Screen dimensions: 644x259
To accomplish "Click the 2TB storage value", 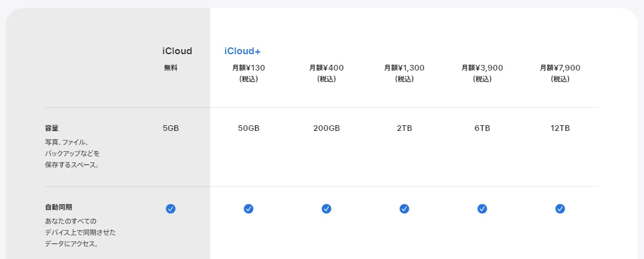I will pyautogui.click(x=404, y=129).
